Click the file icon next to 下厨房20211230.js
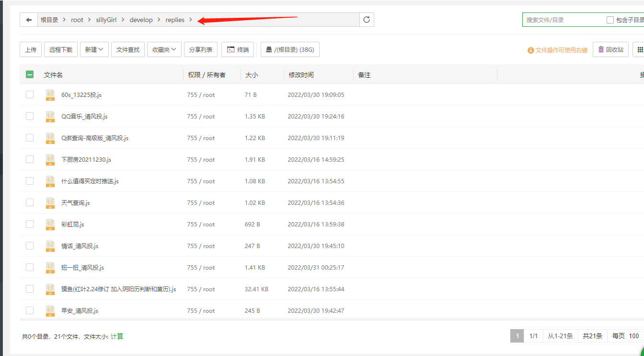 50,160
